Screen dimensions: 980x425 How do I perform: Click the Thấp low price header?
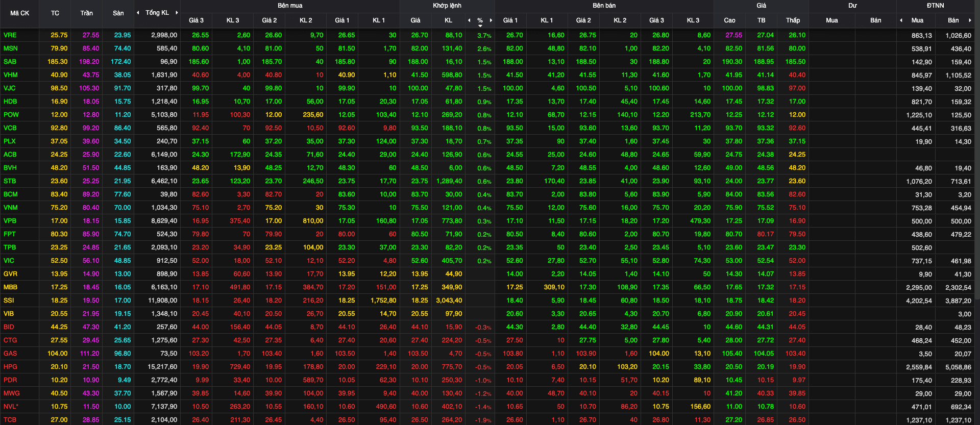tap(793, 20)
